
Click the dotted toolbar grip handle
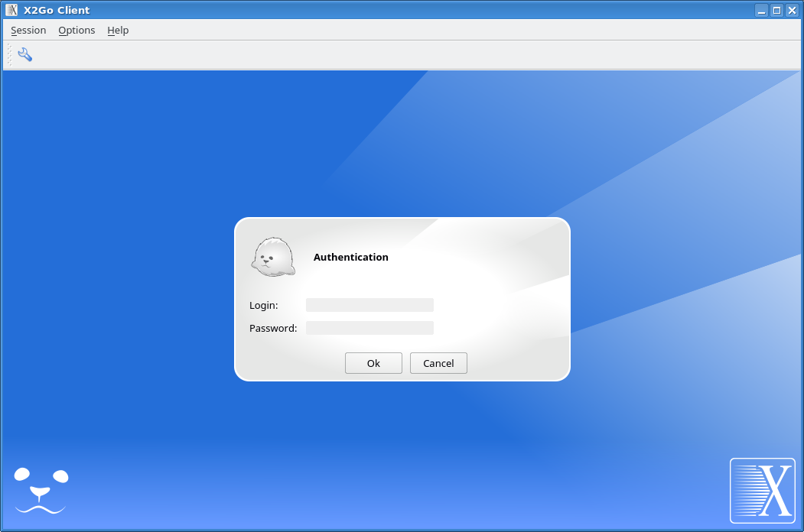[x=9, y=54]
